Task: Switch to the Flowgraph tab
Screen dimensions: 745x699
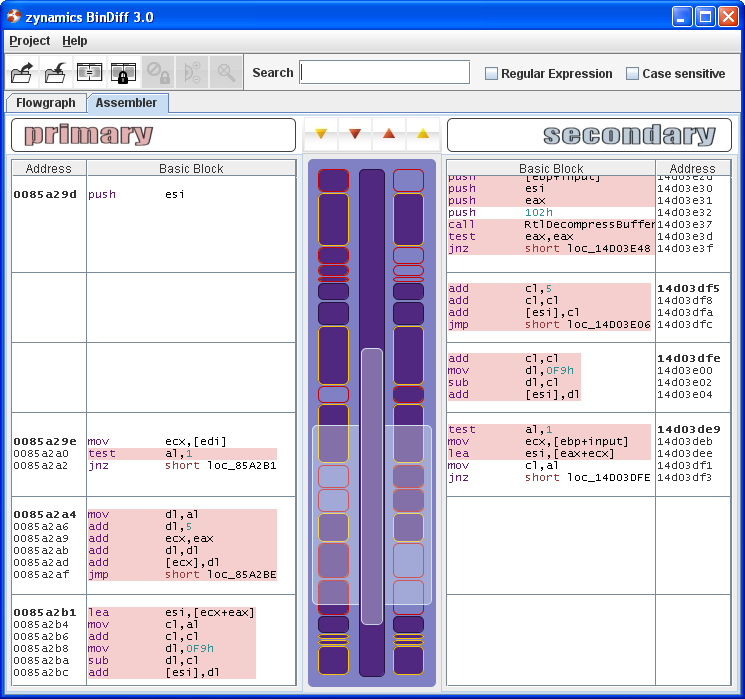Action: [46, 103]
